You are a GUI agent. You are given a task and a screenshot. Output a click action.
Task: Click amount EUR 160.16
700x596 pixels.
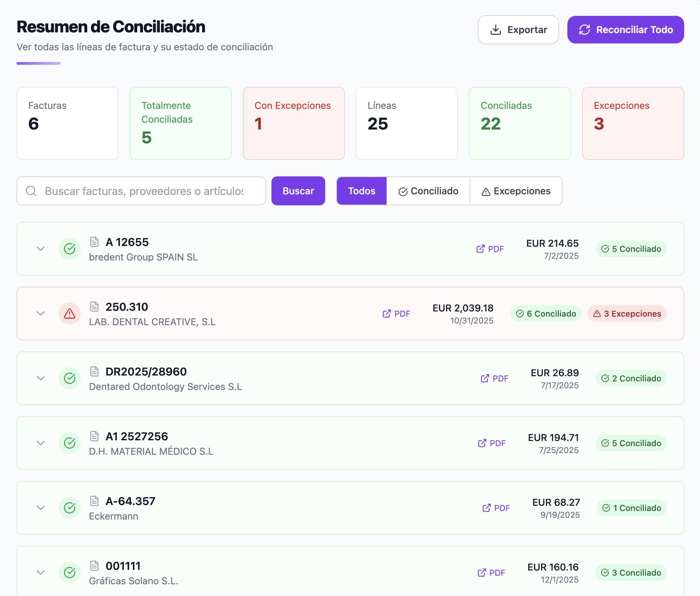coord(553,567)
